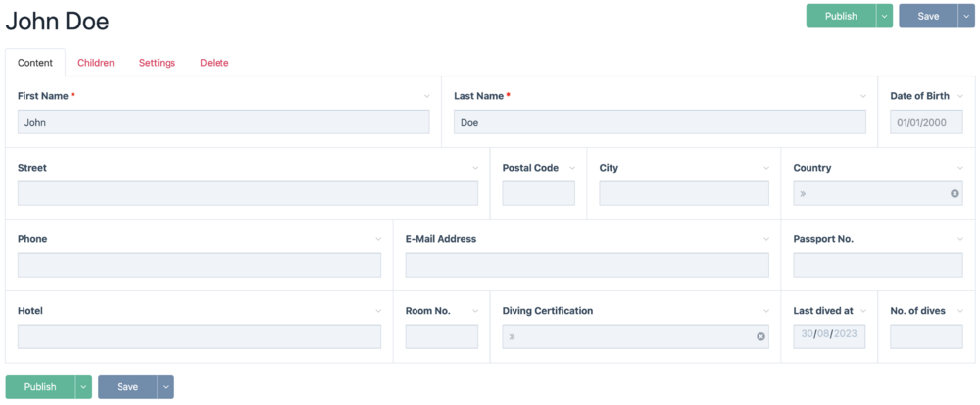
Task: Expand the bottom Publish options arrow
Action: pyautogui.click(x=83, y=387)
